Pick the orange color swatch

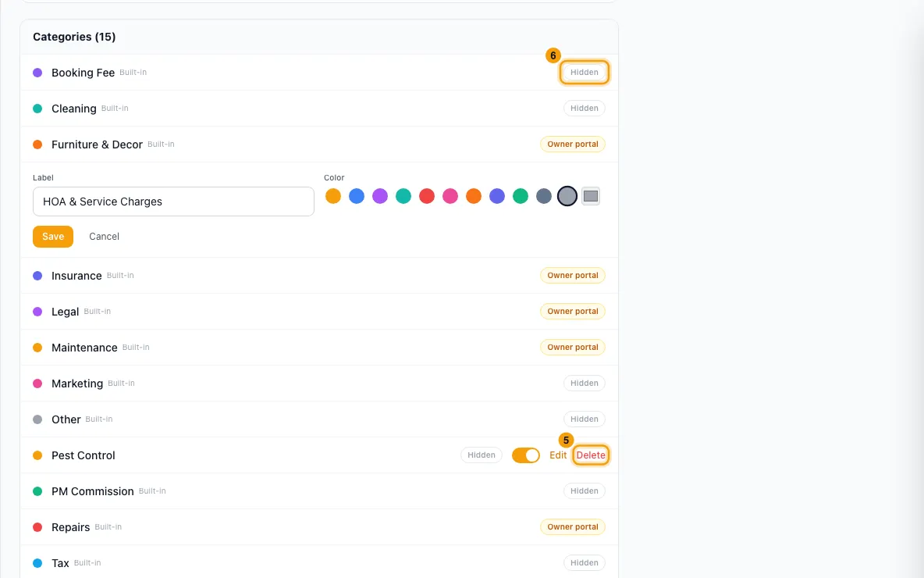474,196
